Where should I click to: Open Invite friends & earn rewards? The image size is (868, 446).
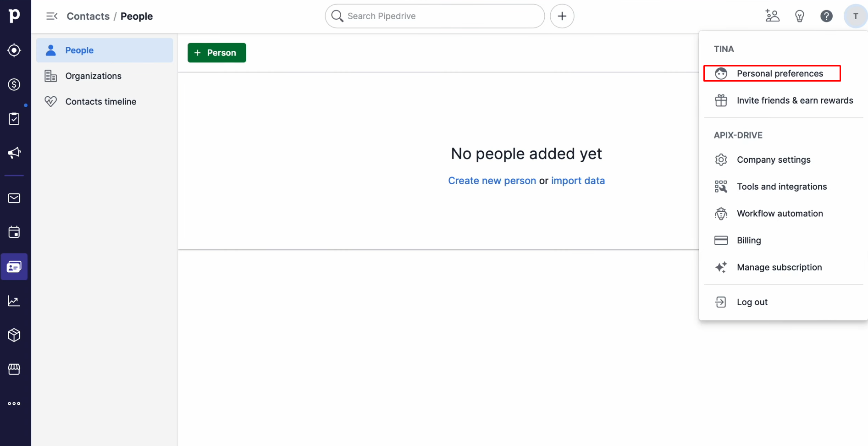(784, 100)
